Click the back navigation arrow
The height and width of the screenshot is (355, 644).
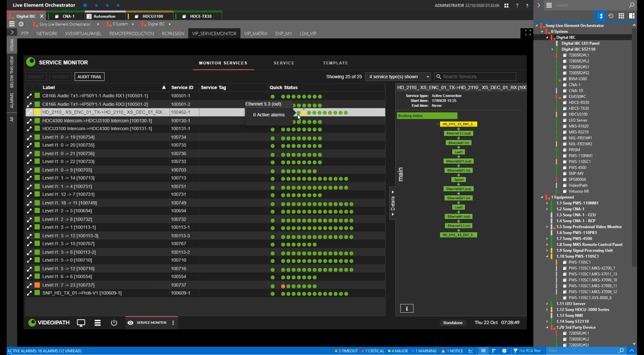pyautogui.click(x=21, y=24)
